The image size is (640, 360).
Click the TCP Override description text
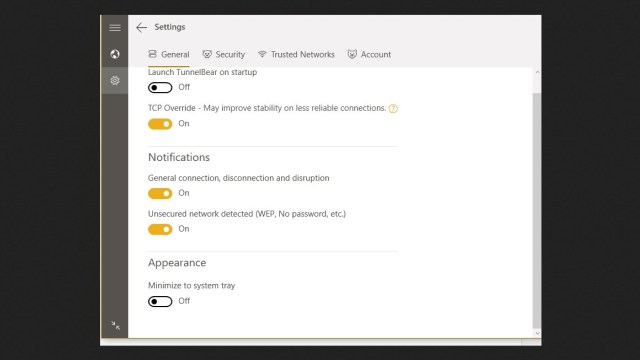point(267,108)
